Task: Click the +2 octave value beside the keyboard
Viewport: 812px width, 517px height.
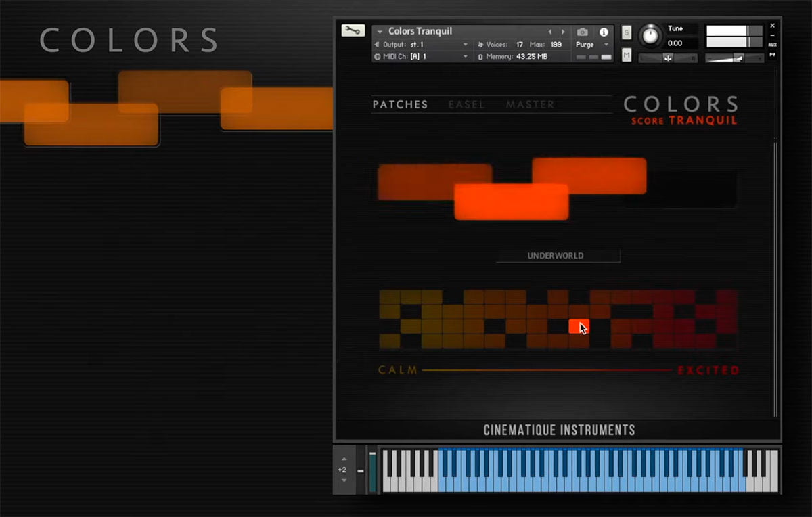Action: tap(342, 470)
